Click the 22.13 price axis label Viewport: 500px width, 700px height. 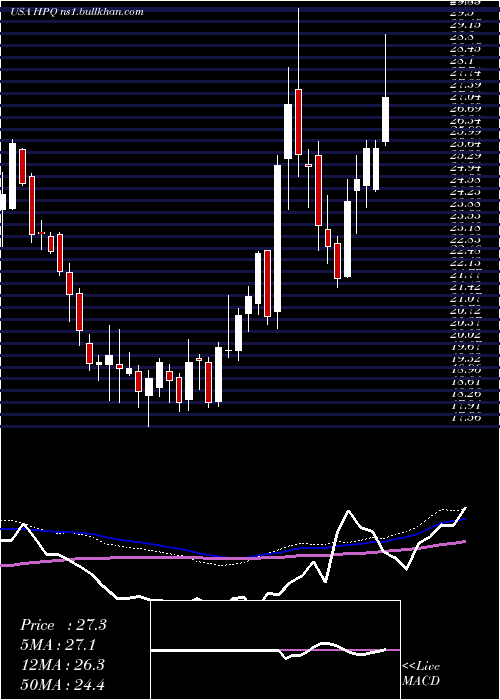click(464, 263)
